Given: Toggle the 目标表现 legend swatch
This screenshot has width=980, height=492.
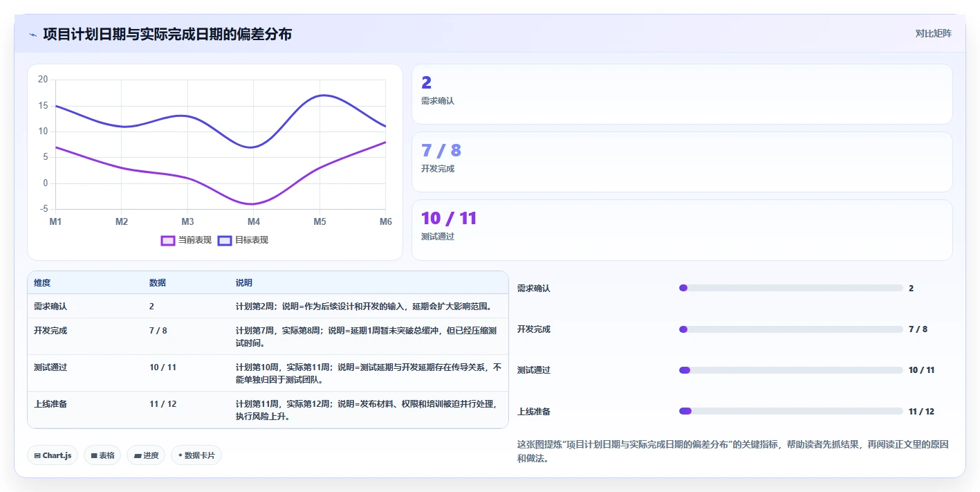Looking at the screenshot, I should 224,240.
